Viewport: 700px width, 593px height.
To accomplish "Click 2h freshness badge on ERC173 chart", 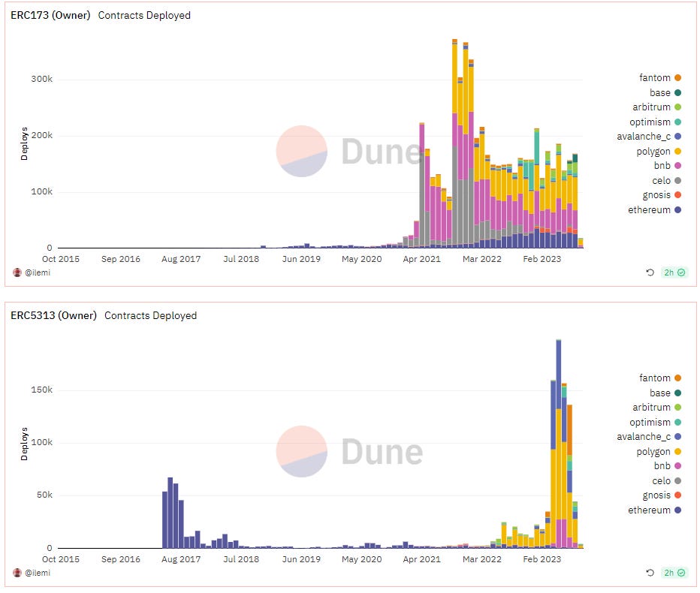I will pyautogui.click(x=674, y=272).
